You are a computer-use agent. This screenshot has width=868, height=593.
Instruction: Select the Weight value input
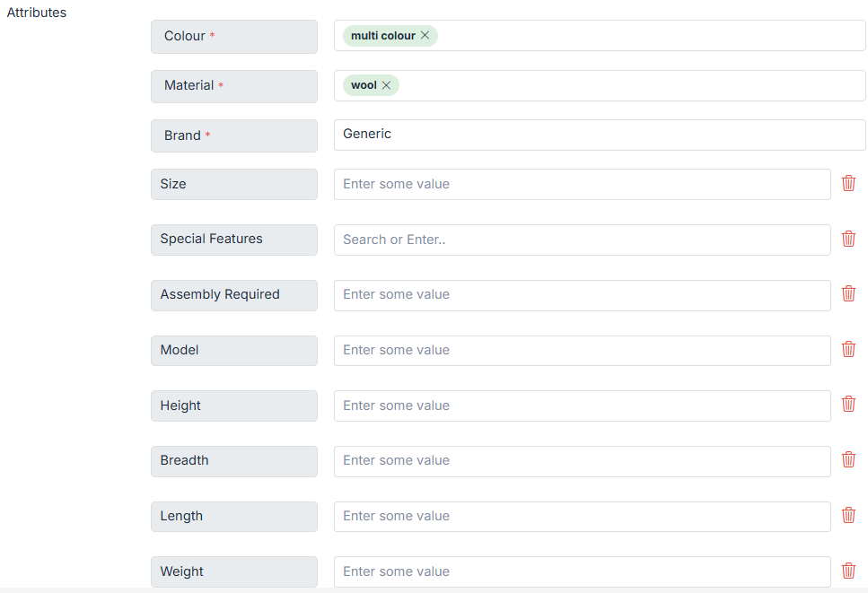tap(582, 571)
